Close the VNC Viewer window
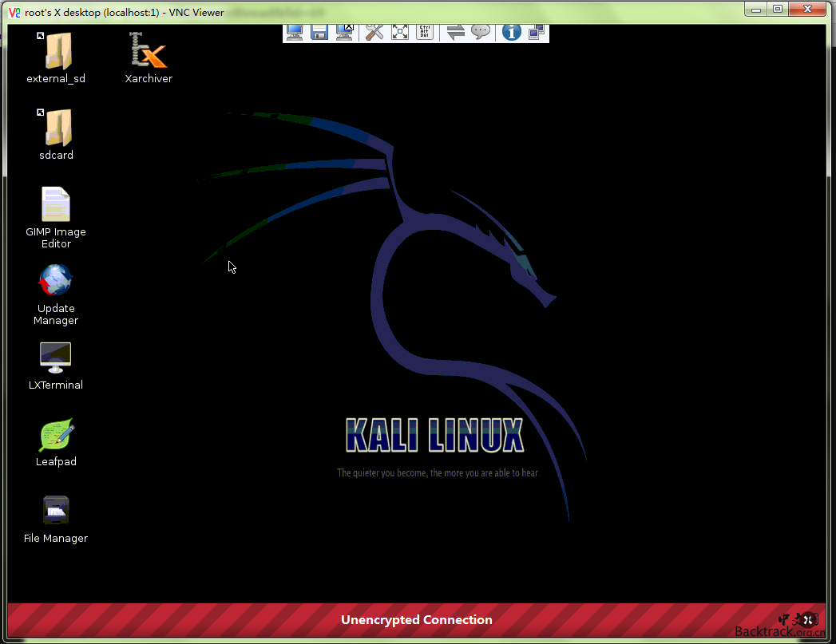Viewport: 836px width, 644px height. click(807, 10)
